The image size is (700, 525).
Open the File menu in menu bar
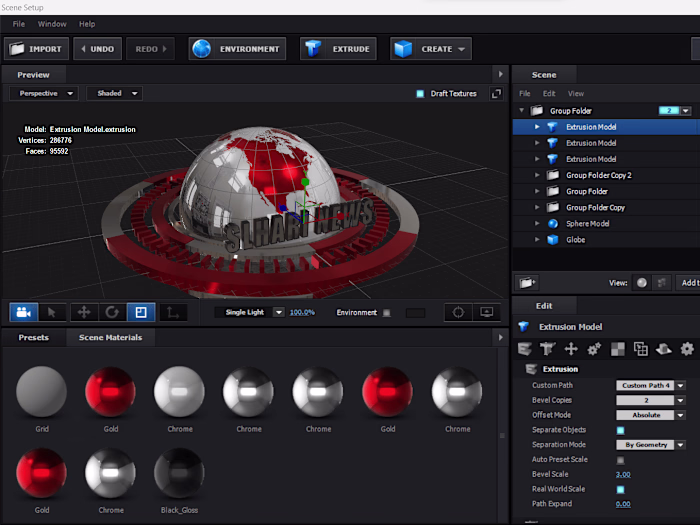click(19, 24)
